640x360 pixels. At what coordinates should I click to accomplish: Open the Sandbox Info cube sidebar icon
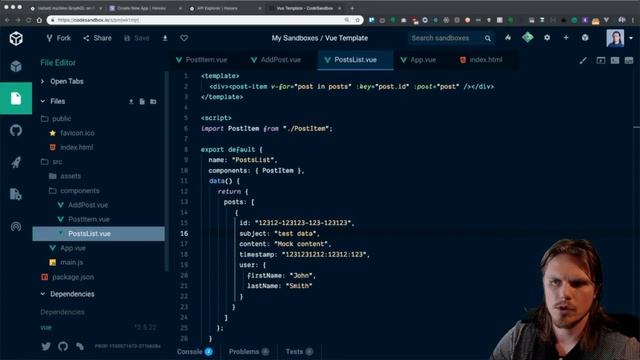[16, 66]
